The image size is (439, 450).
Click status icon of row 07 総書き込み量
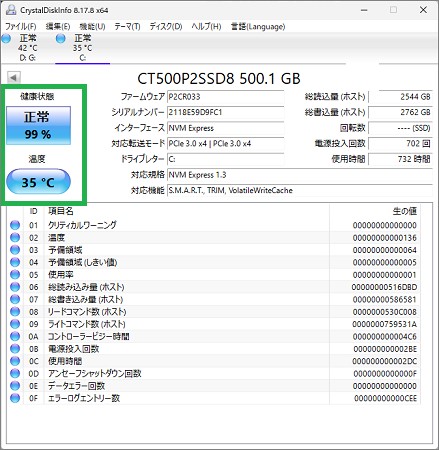pos(15,299)
